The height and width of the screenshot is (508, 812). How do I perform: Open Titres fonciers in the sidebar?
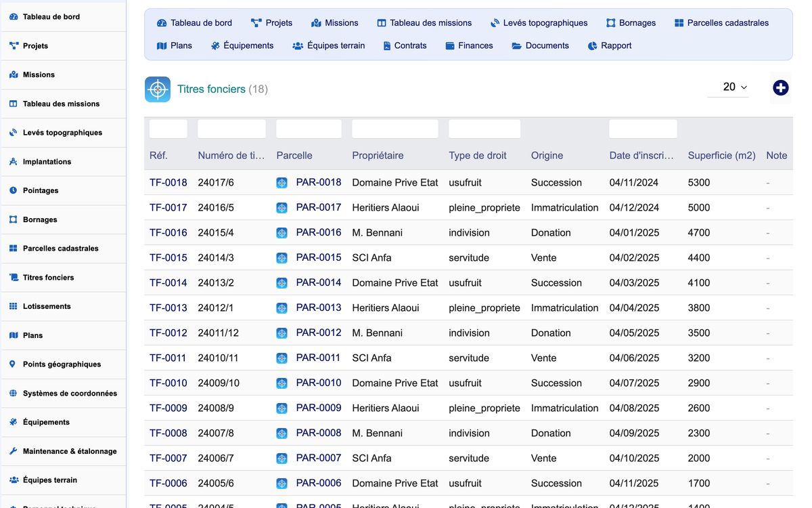(63, 278)
